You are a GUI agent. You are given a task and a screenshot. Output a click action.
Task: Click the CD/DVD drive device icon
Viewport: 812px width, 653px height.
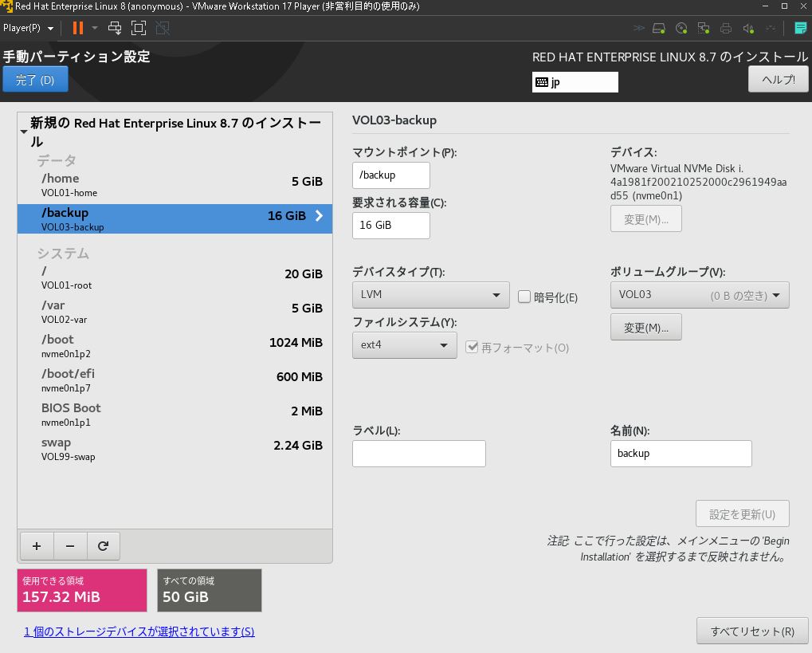681,28
